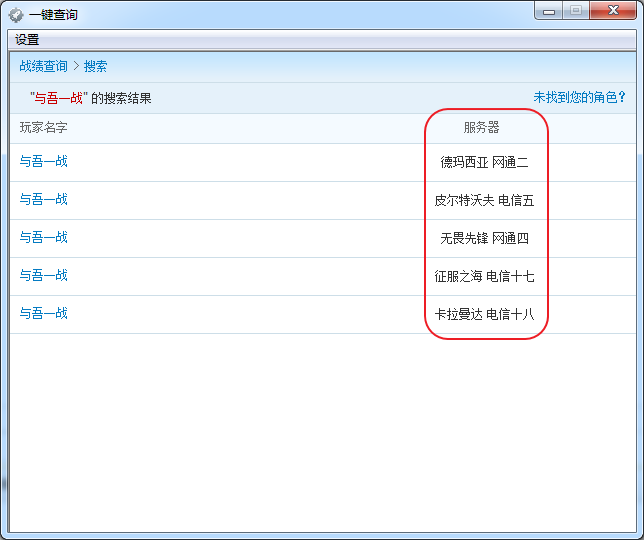Open player 与吾一战 on 征服之海 电信十七
Image resolution: width=644 pixels, height=540 pixels.
[44, 276]
